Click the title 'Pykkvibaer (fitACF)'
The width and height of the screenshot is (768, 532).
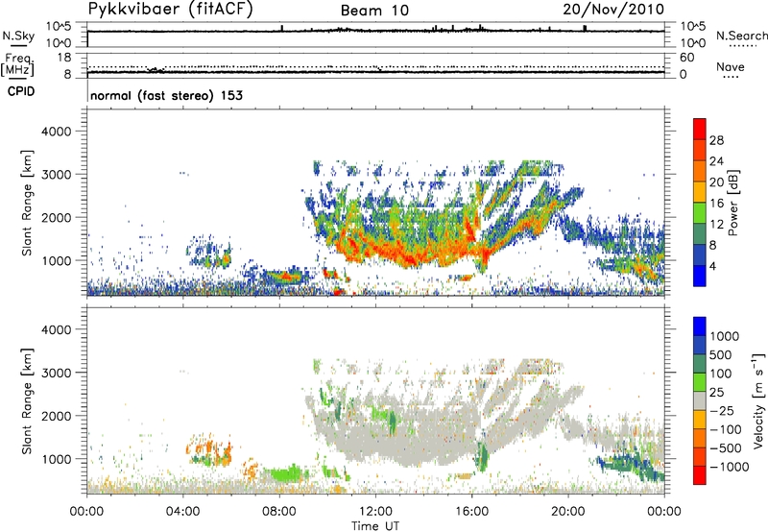tap(171, 10)
